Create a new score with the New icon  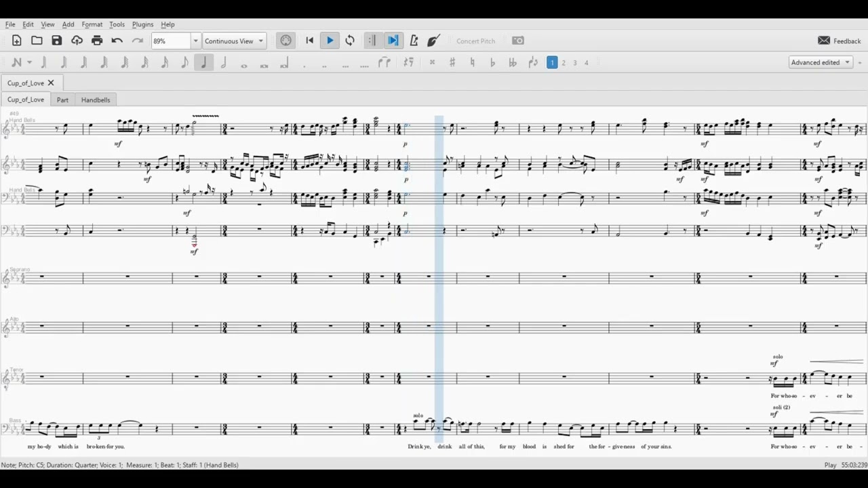17,41
